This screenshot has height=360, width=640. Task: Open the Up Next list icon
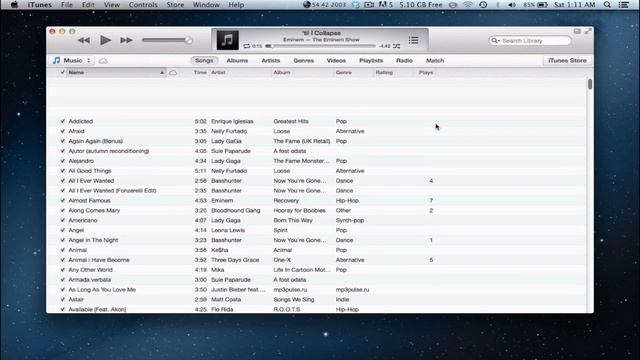click(x=413, y=40)
